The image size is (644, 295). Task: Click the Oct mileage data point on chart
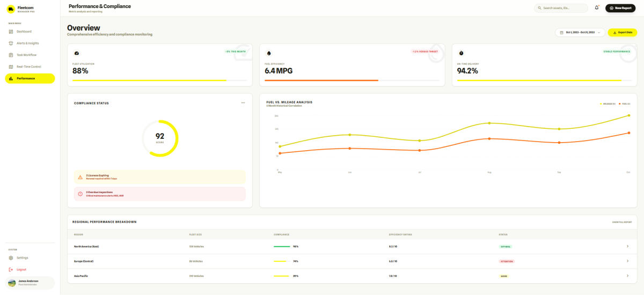(x=628, y=115)
